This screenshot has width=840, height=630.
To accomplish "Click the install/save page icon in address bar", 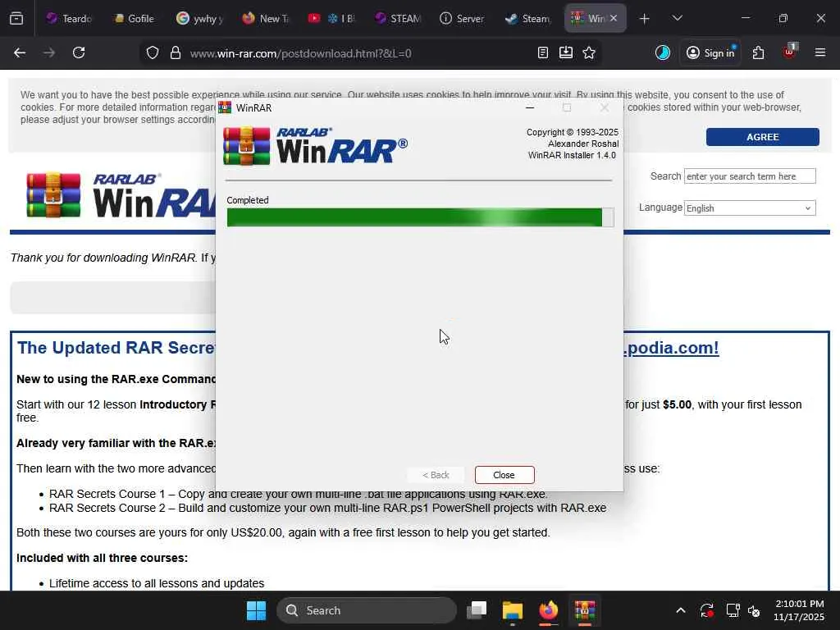I will click(x=566, y=52).
